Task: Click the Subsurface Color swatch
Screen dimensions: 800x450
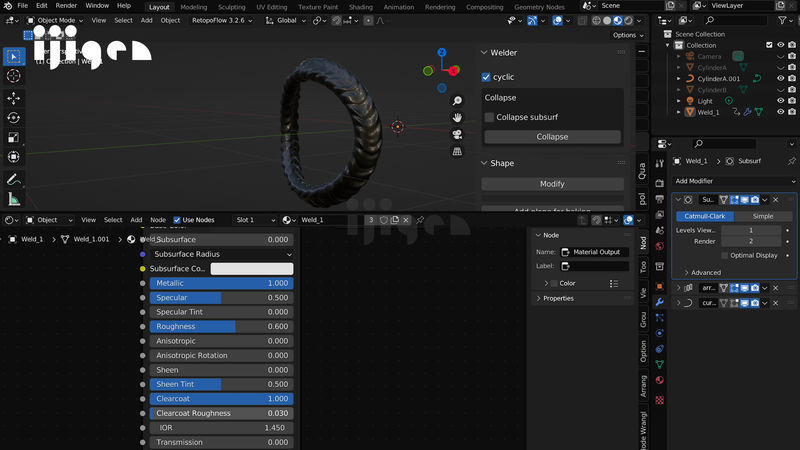Action: pos(252,269)
